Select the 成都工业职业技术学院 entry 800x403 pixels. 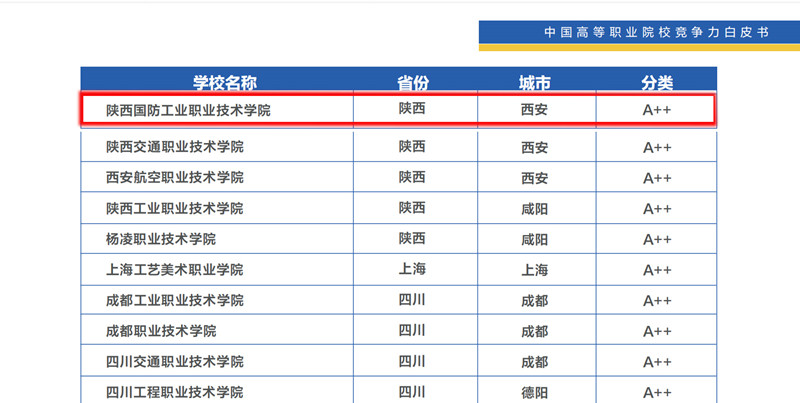coord(174,300)
